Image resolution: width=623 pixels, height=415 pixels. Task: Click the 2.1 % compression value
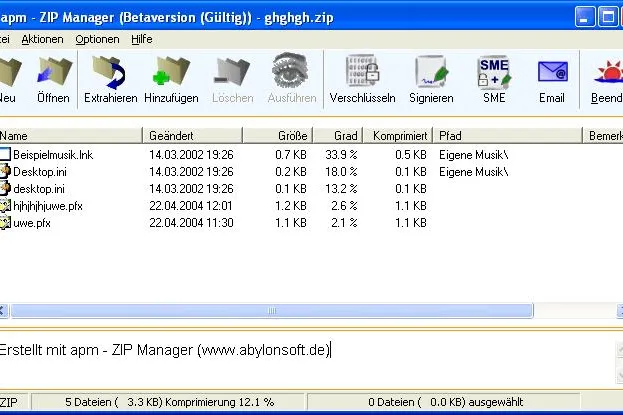click(x=344, y=223)
